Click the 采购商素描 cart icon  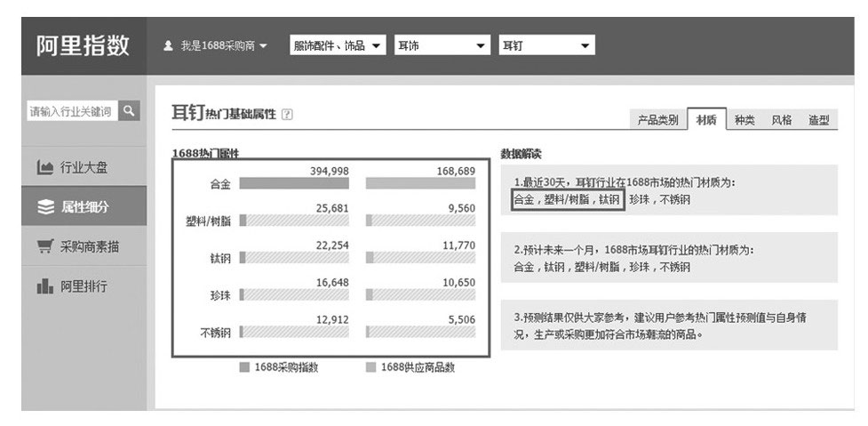tap(45, 246)
